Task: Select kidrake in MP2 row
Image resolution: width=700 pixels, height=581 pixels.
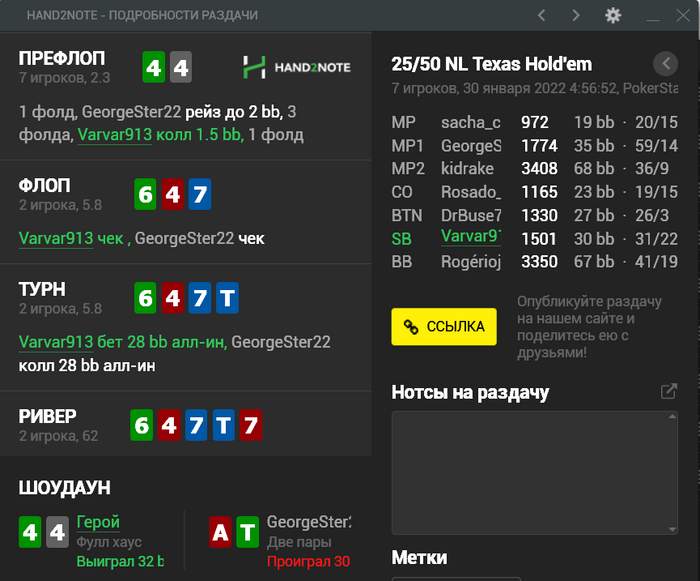Action: (x=467, y=169)
